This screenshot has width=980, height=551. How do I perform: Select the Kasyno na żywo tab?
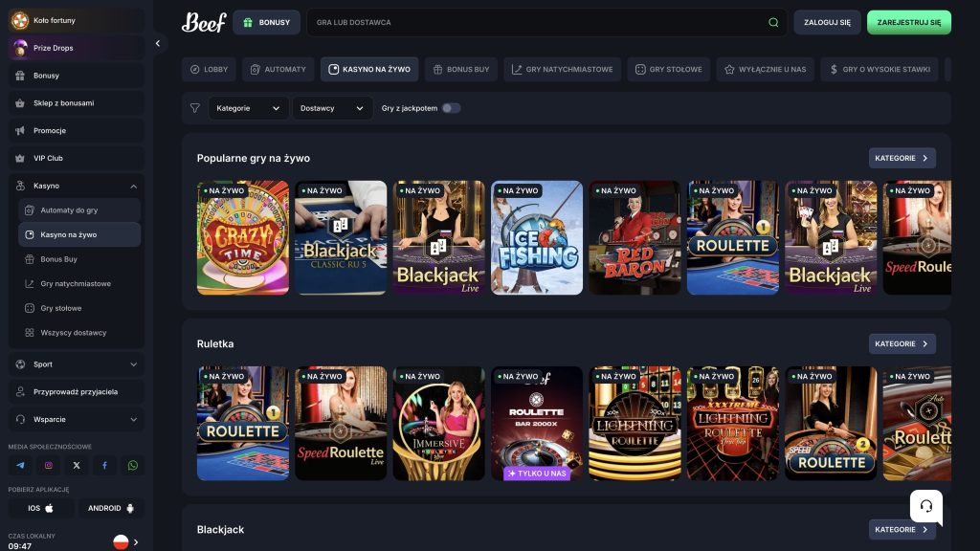(x=369, y=69)
